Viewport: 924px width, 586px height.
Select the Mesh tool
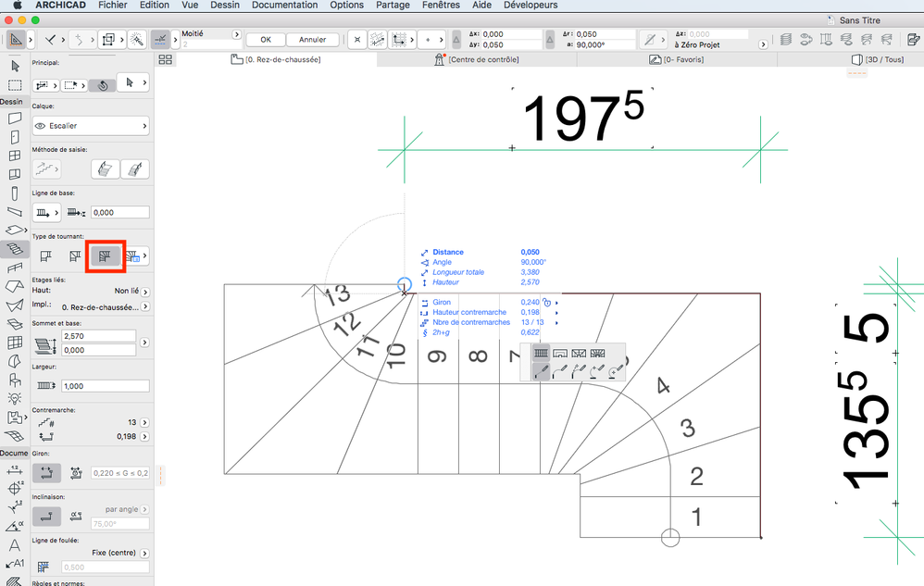point(15,436)
